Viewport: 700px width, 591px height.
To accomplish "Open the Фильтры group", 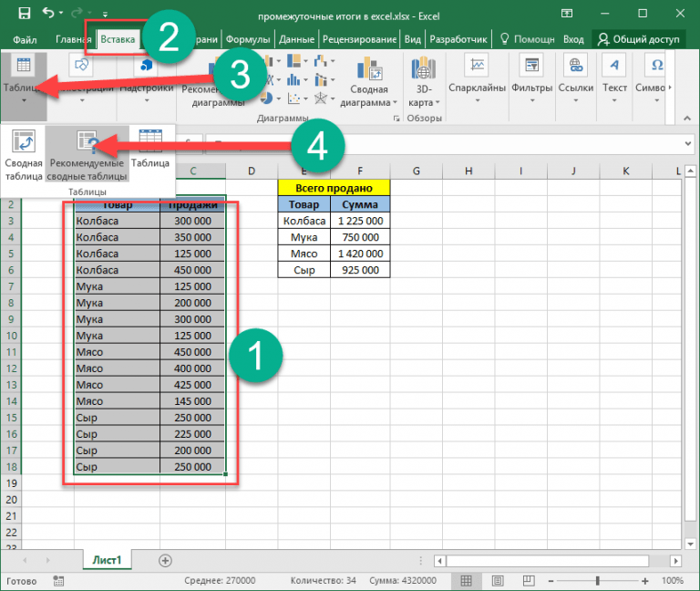I will pos(531,80).
